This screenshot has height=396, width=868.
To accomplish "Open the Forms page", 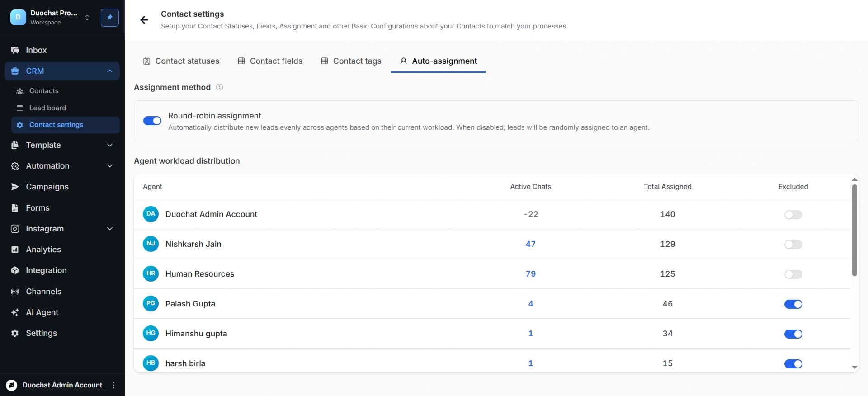I will 62,208.
